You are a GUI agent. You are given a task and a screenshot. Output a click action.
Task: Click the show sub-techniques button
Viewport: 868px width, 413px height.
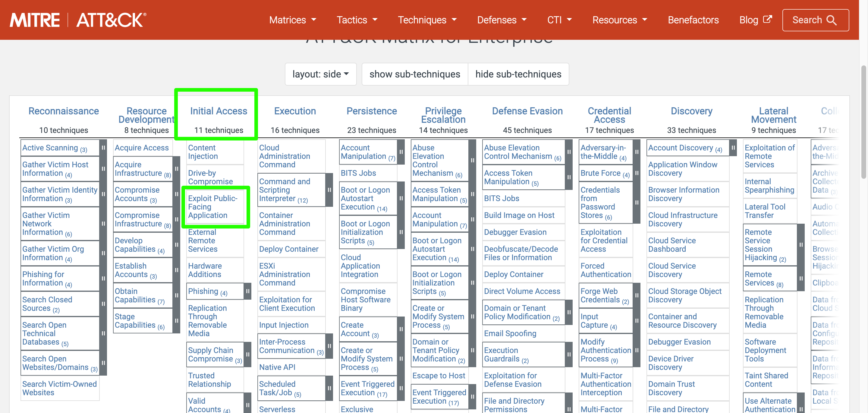click(414, 74)
